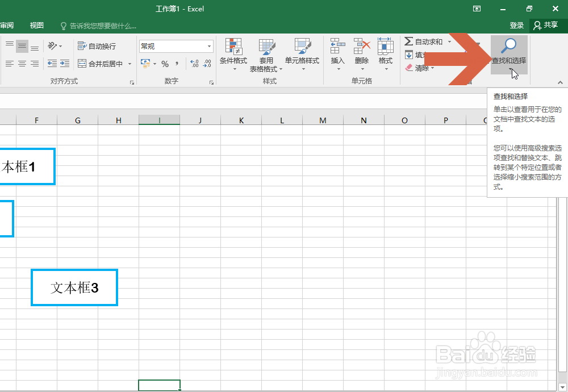Collapse the ribbon with chevron
Viewport: 568px width, 392px height.
(560, 82)
